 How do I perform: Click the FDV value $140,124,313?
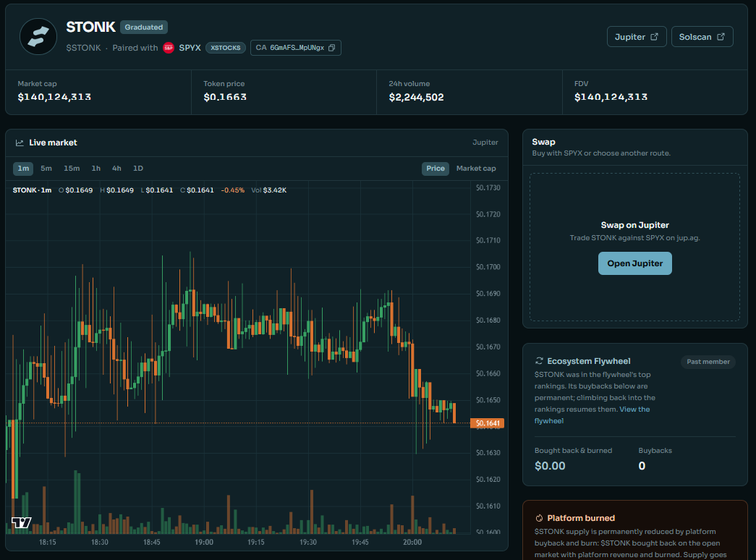611,97
